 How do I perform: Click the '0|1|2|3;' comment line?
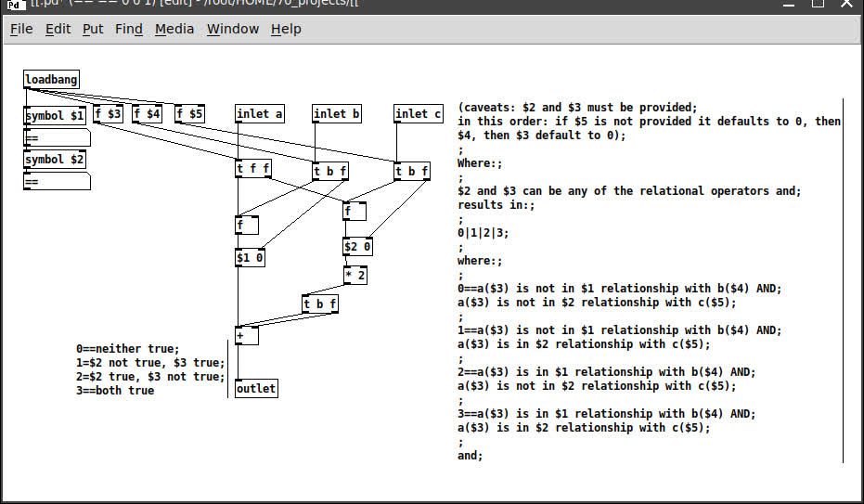[x=484, y=233]
